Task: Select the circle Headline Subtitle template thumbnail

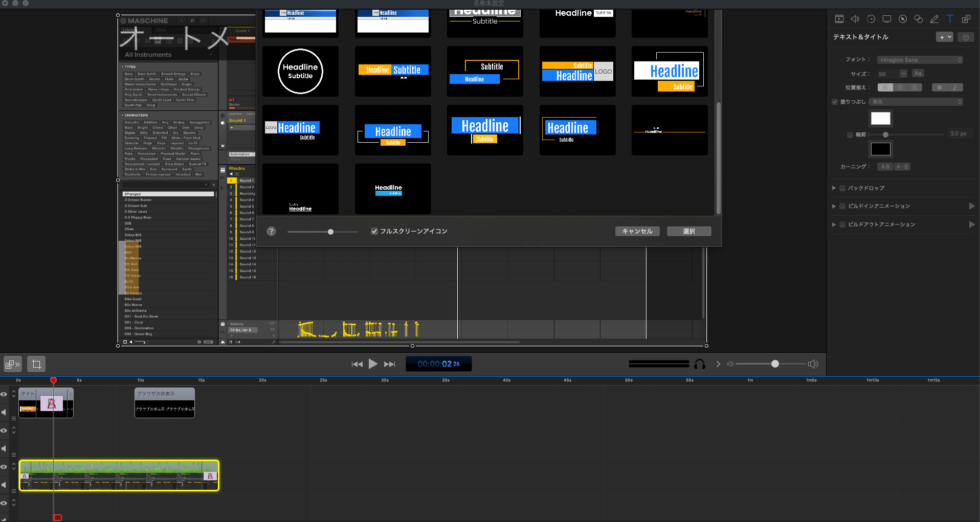Action: pyautogui.click(x=300, y=72)
